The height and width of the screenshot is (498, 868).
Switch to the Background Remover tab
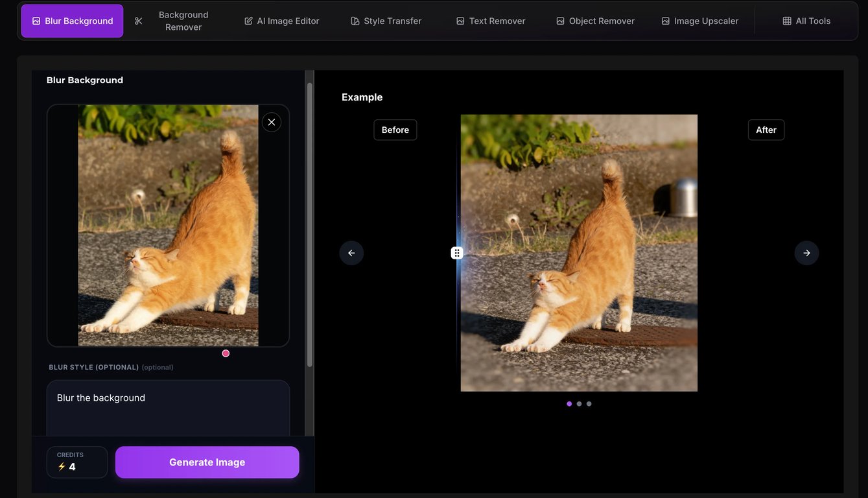coord(171,21)
